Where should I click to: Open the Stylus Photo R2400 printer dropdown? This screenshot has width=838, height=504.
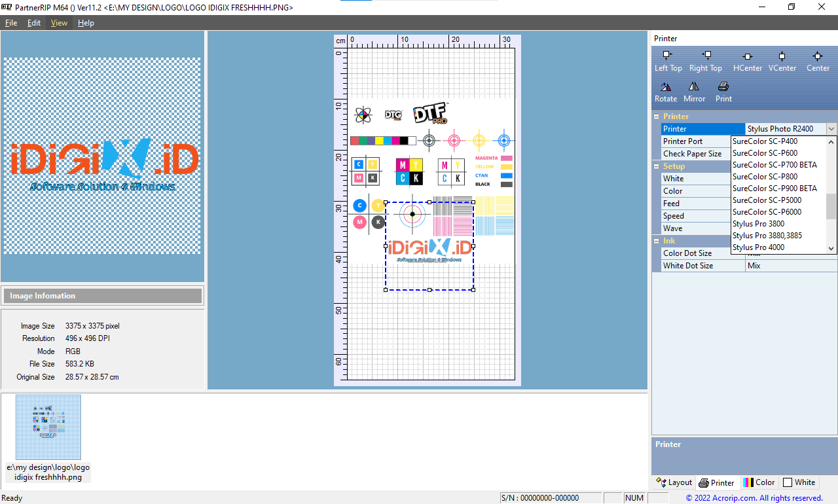coord(831,129)
